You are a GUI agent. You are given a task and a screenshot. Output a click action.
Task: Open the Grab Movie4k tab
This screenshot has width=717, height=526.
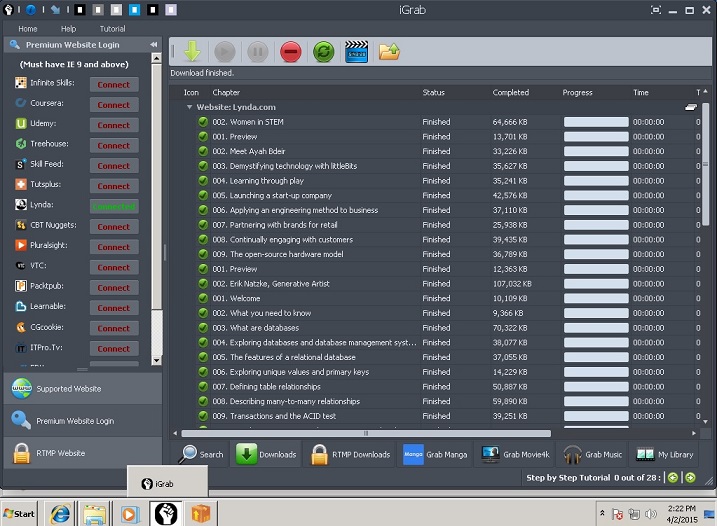[515, 455]
